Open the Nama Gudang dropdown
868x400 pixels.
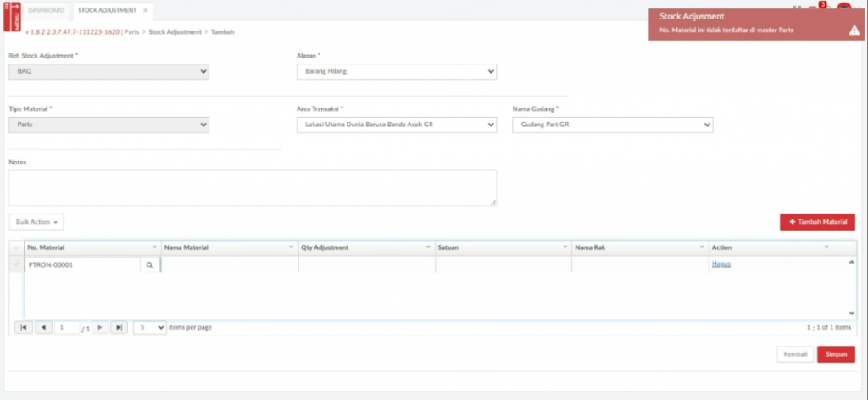612,125
